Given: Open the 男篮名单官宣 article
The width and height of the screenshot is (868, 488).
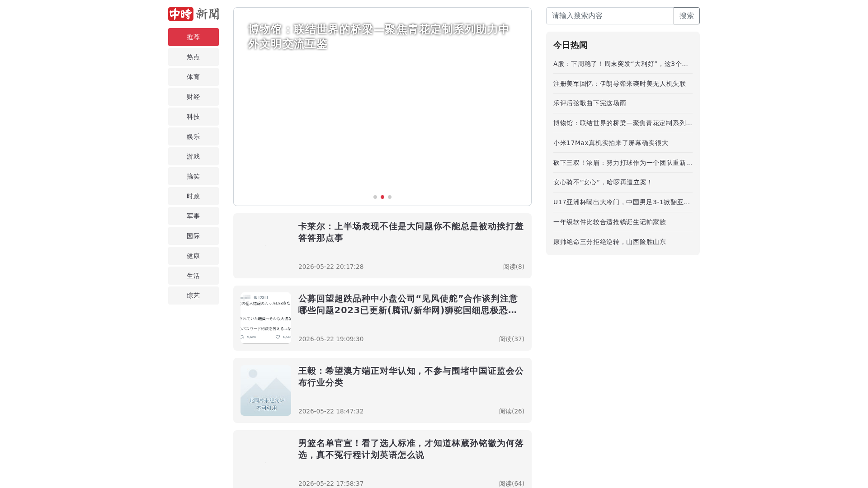Looking at the screenshot, I should [x=411, y=449].
